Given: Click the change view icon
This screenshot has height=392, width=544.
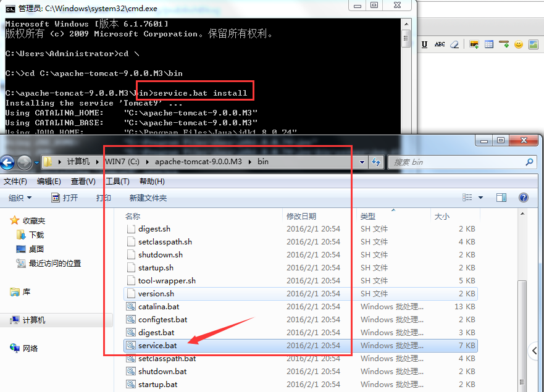Looking at the screenshot, I should (467, 198).
